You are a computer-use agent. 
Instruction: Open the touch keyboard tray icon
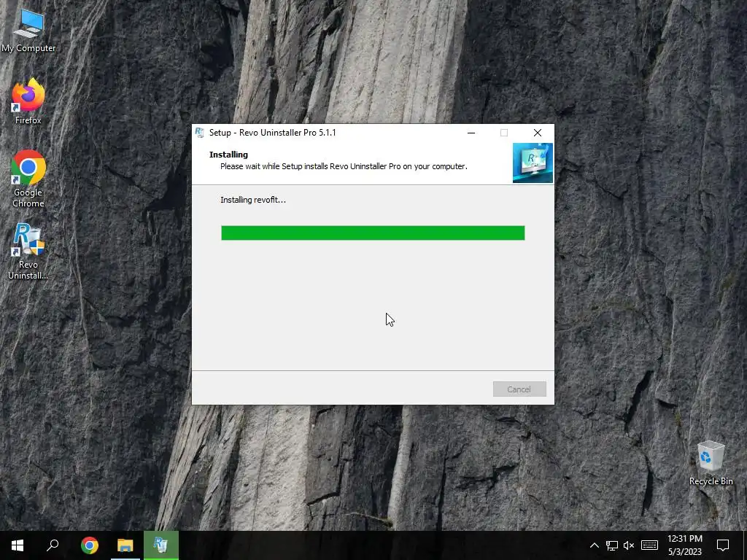[649, 545]
